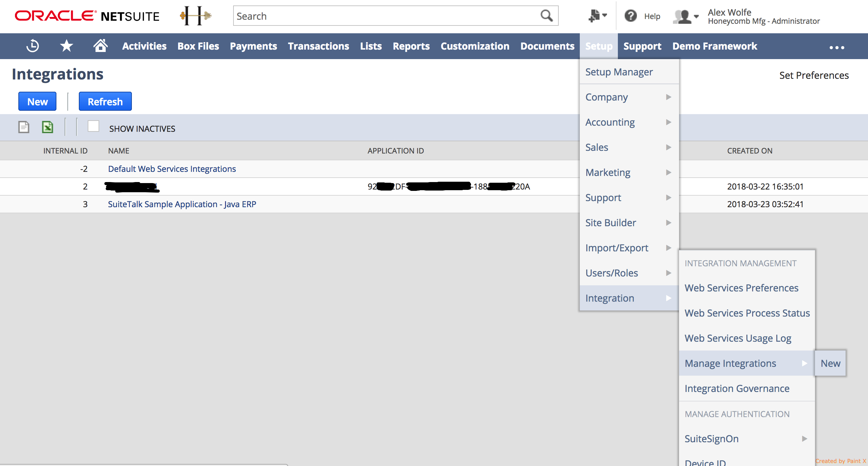868x466 pixels.
Task: Expand the Manage Integrations submenu arrow
Action: tap(804, 363)
